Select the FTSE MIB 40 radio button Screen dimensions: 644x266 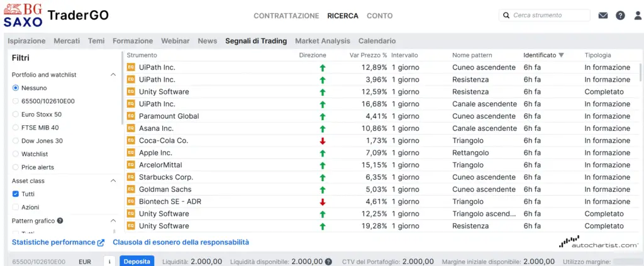(16, 128)
